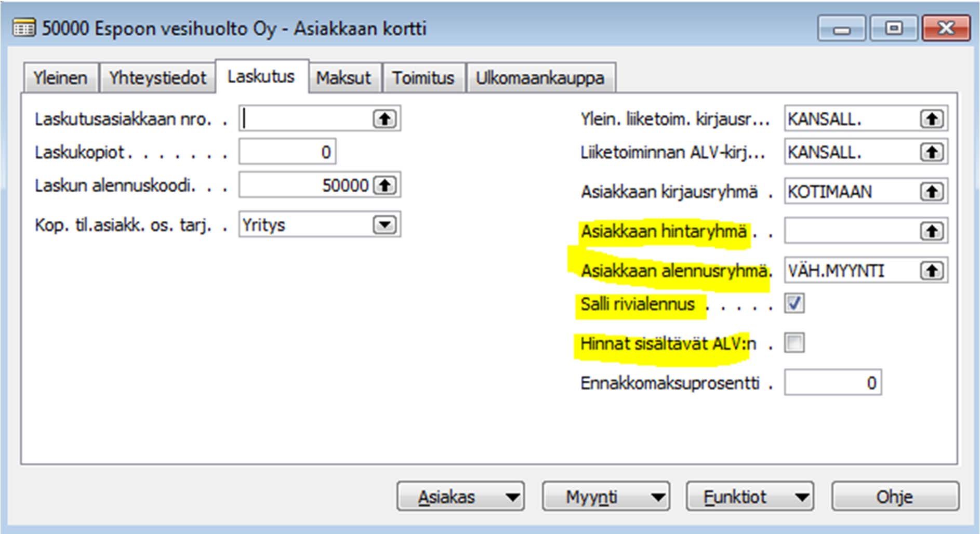Open the Toimitus tab
980x534 pixels.
[x=423, y=78]
